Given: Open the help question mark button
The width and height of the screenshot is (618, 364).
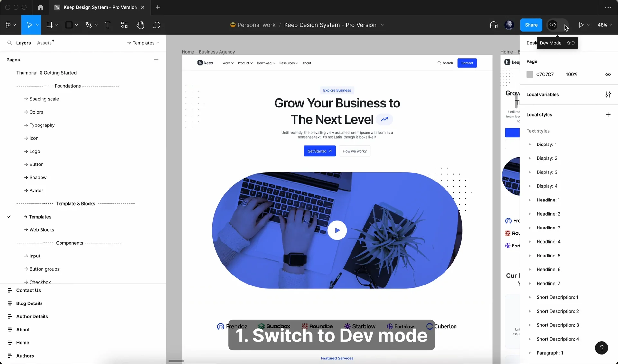Looking at the screenshot, I should point(602,348).
